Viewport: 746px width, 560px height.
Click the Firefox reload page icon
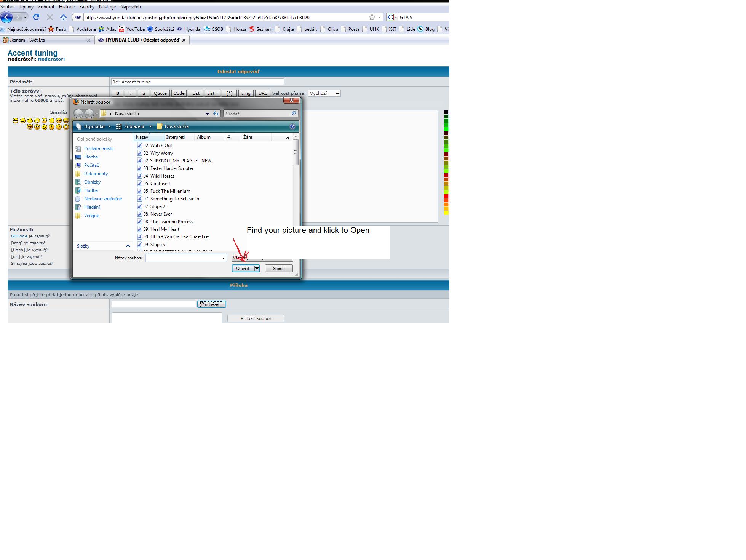click(36, 17)
